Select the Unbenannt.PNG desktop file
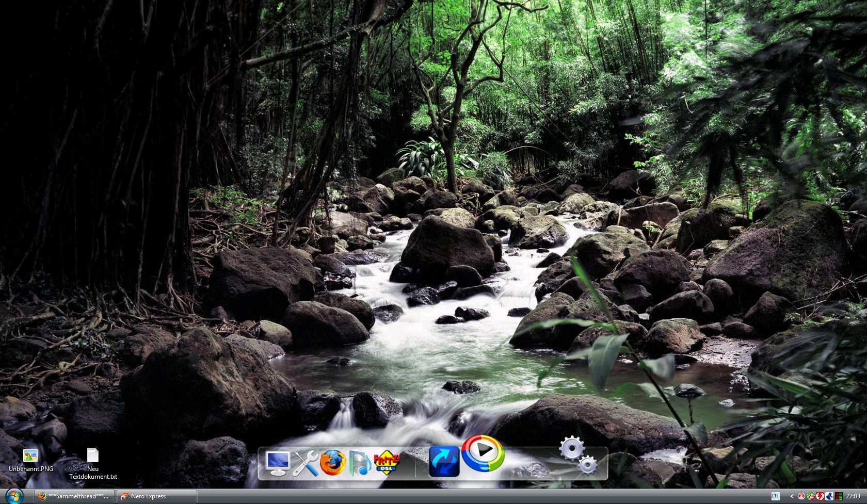This screenshot has width=867, height=504. (30, 460)
